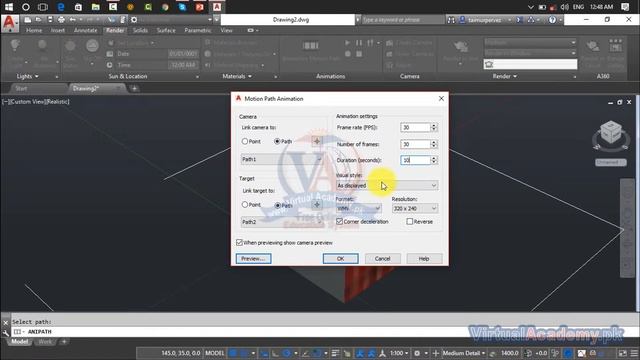The image size is (640, 360).
Task: Click OK in Motion Path Animation dialog
Action: pos(340,258)
